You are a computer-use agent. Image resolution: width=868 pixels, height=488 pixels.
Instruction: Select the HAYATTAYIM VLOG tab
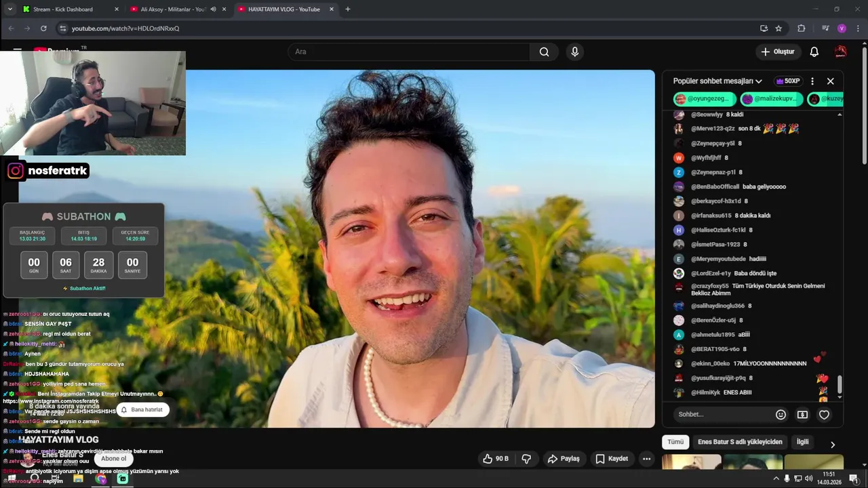point(284,9)
